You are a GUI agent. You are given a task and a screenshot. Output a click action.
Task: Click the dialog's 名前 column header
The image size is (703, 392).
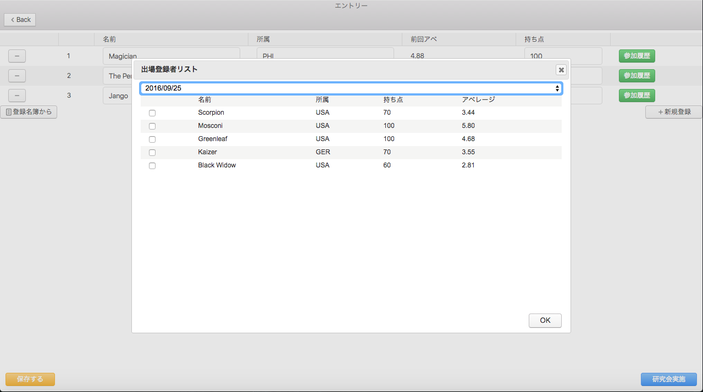tap(204, 100)
